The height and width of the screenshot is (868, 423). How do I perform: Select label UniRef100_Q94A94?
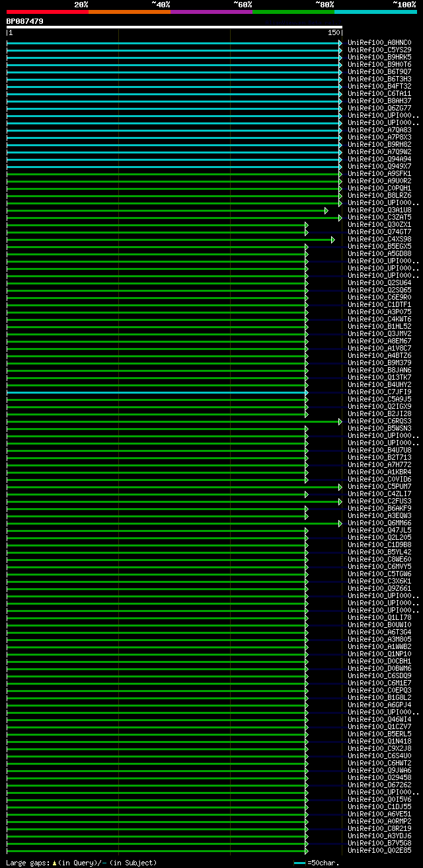[x=379, y=159]
